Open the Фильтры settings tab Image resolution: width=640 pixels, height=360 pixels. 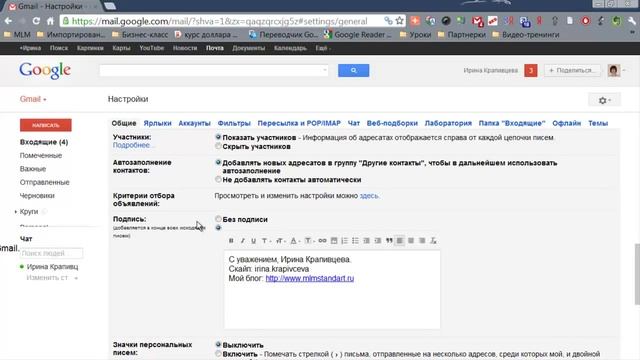(234, 123)
